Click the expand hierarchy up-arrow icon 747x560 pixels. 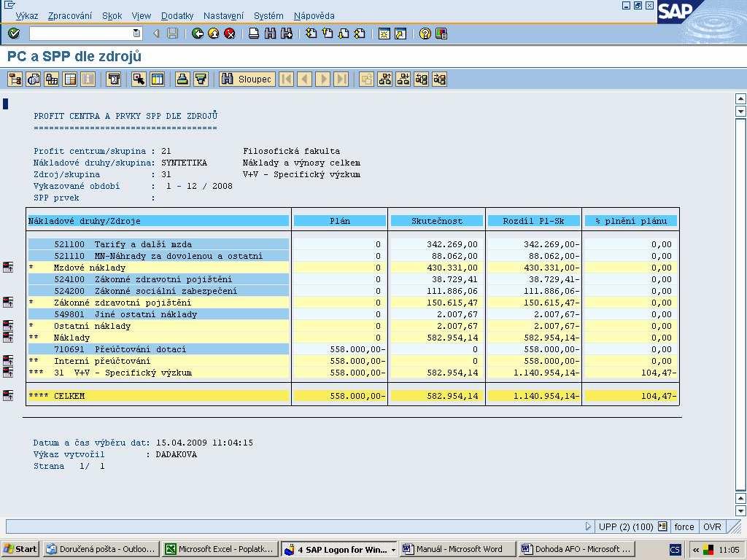pos(384,79)
